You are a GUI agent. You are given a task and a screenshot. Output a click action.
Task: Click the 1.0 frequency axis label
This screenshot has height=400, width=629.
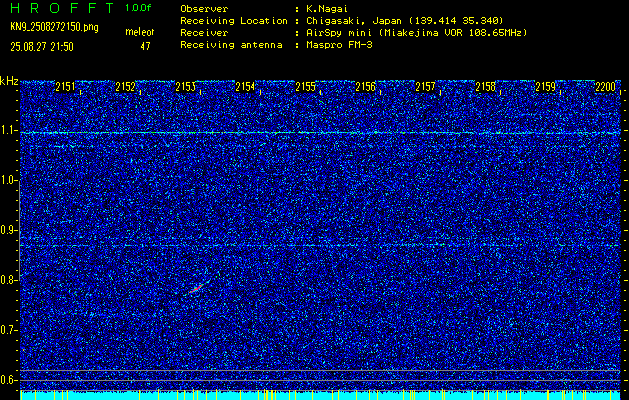click(8, 180)
